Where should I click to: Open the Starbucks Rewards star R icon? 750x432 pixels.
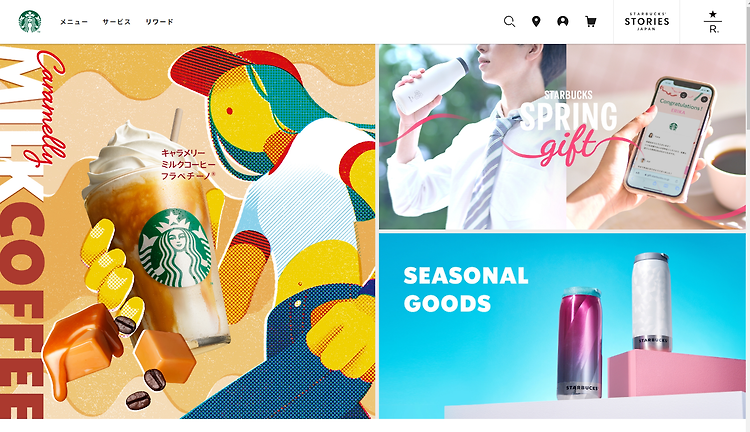(x=713, y=22)
